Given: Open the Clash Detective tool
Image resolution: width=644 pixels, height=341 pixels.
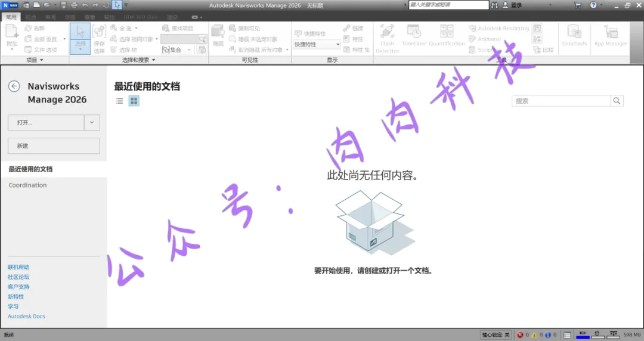Looking at the screenshot, I should click(x=388, y=39).
